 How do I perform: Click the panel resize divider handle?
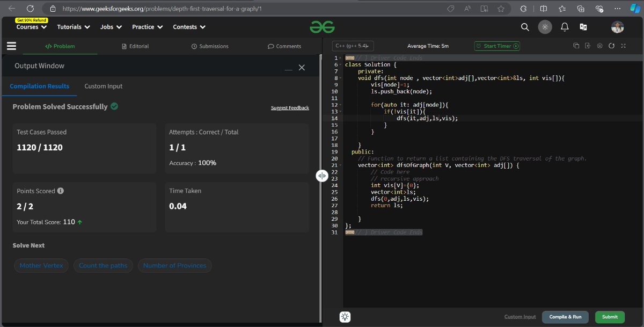pyautogui.click(x=321, y=176)
